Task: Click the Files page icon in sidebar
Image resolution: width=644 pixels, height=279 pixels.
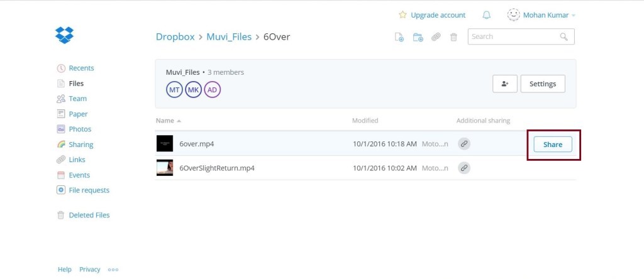Action: (x=61, y=84)
